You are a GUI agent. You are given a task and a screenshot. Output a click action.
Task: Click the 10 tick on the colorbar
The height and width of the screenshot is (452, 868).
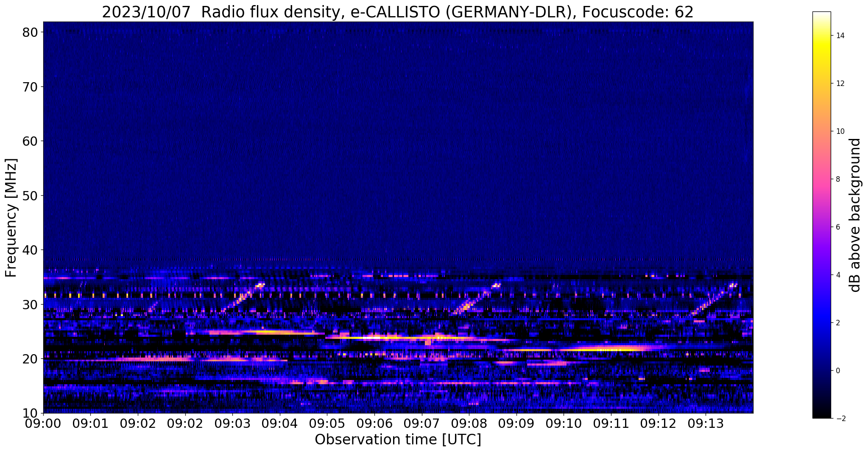click(840, 131)
